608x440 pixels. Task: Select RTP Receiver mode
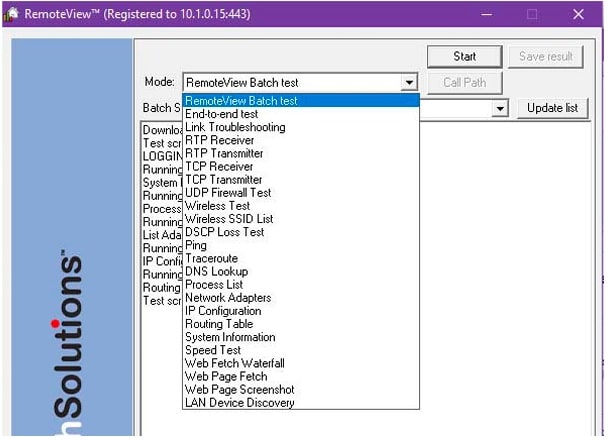coord(301,140)
